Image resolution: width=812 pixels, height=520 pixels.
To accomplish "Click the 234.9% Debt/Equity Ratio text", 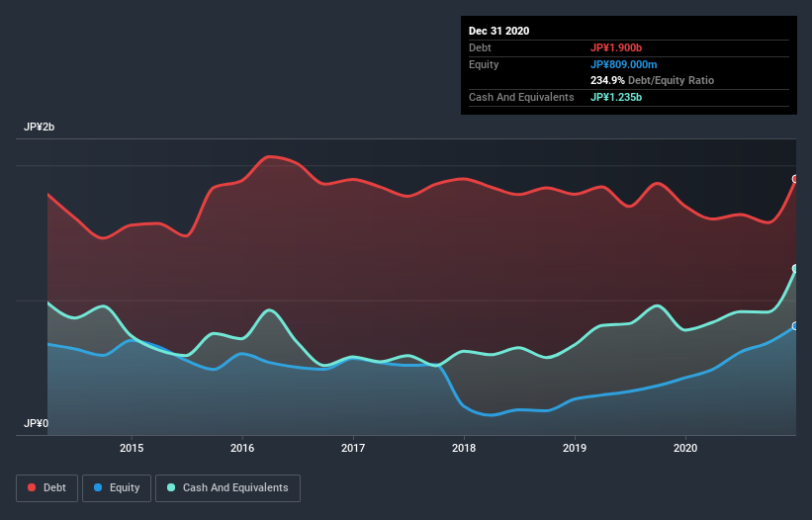I will tap(652, 81).
